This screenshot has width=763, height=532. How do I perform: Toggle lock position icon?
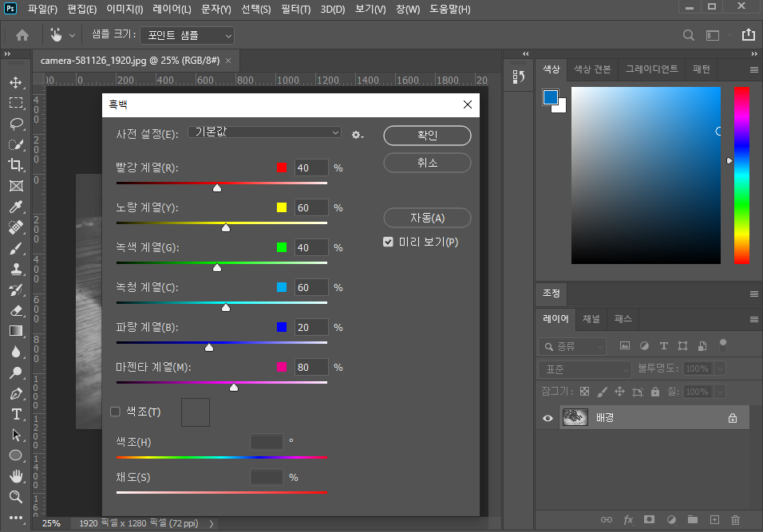619,392
